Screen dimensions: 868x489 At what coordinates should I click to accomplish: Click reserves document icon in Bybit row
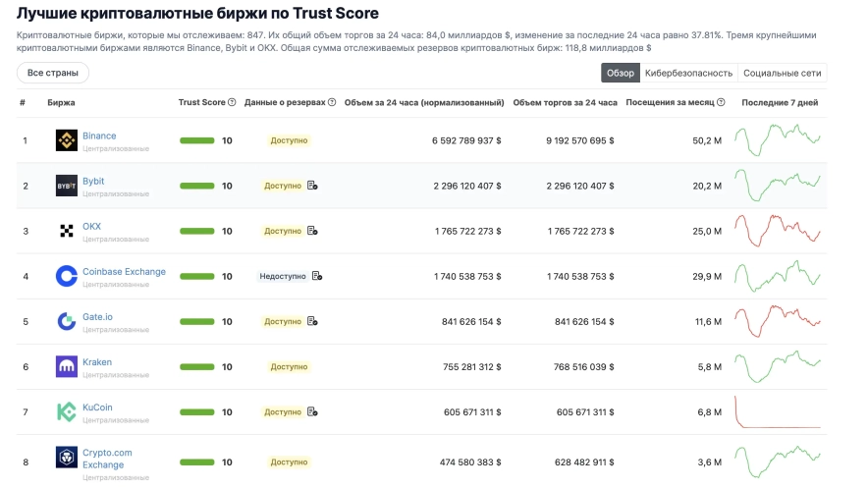point(312,186)
